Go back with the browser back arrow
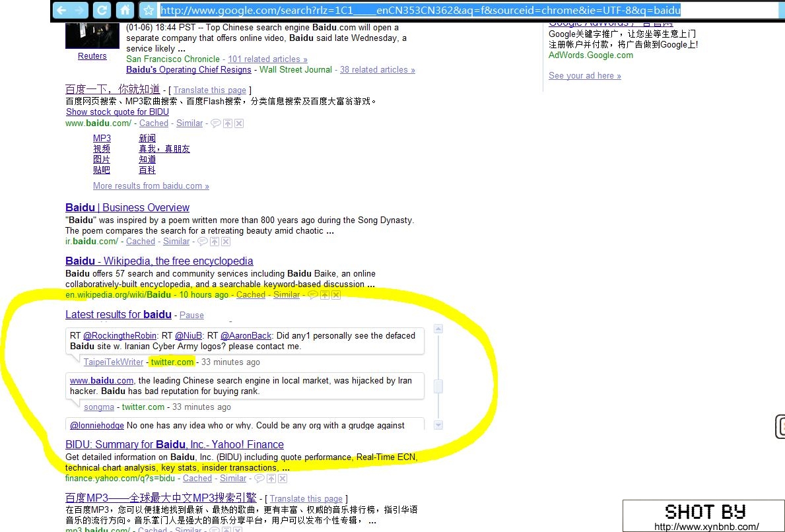This screenshot has width=785, height=532. [x=61, y=10]
